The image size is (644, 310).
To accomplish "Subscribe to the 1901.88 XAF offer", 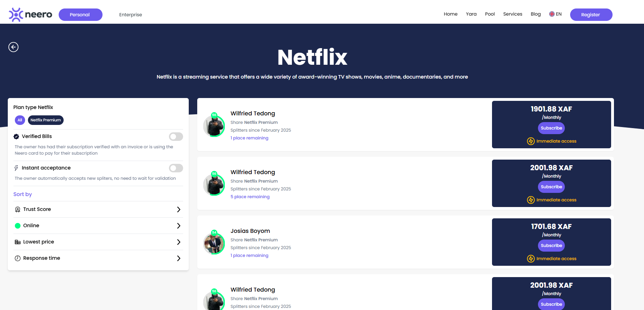I will [551, 128].
